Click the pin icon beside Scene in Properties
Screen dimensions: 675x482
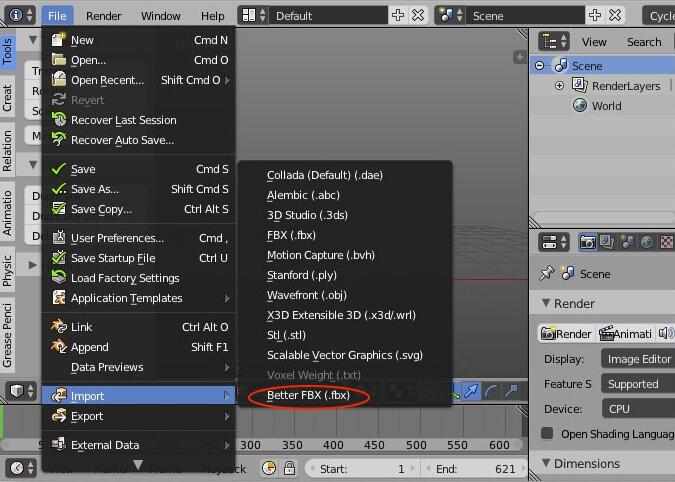coord(546,273)
